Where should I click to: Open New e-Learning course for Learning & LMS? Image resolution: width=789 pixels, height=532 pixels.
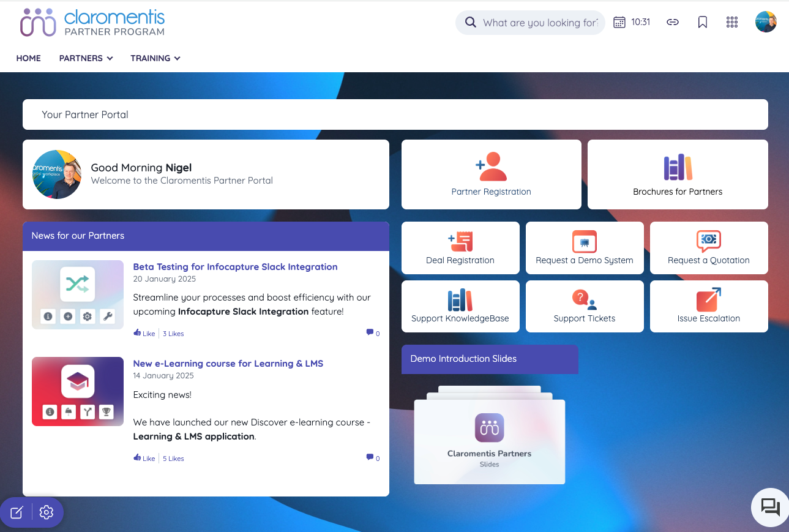coord(228,364)
